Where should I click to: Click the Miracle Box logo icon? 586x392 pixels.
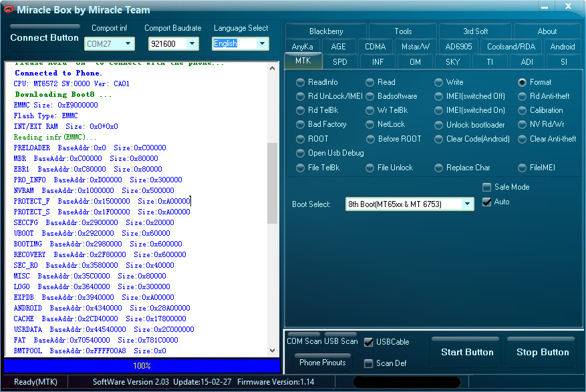[8, 9]
